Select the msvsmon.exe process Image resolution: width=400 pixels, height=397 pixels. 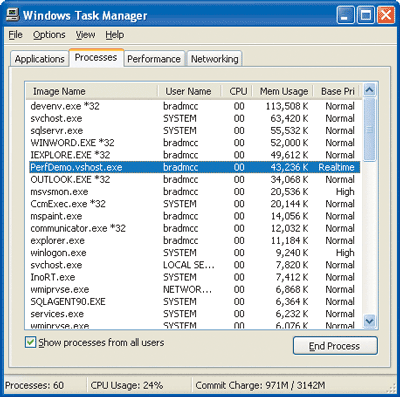click(194, 192)
